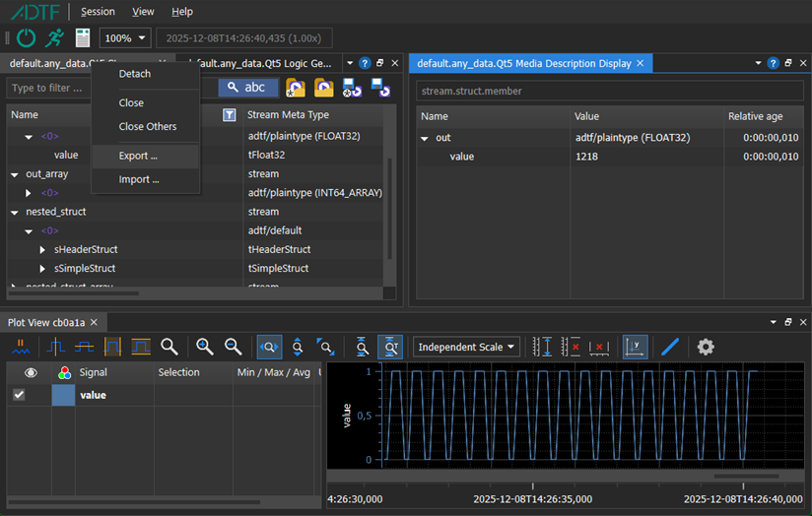
Task: Select the Qt5 Media Description Display tab
Action: [x=524, y=63]
